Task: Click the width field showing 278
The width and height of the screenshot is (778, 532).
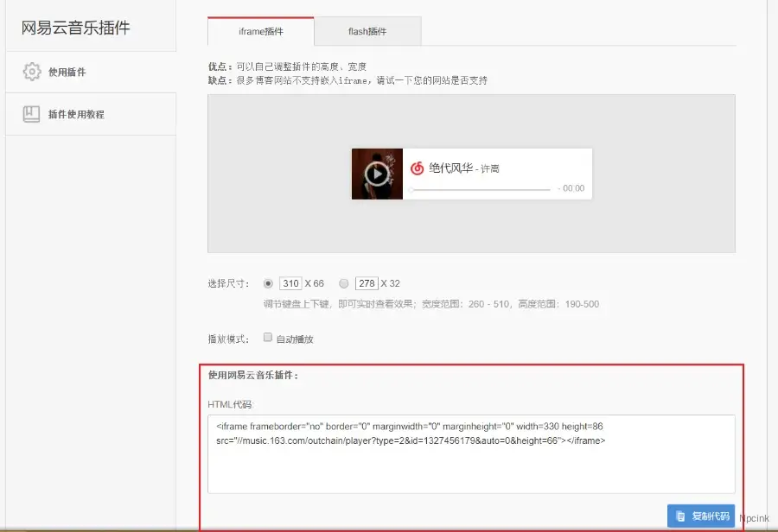Action: pos(367,283)
